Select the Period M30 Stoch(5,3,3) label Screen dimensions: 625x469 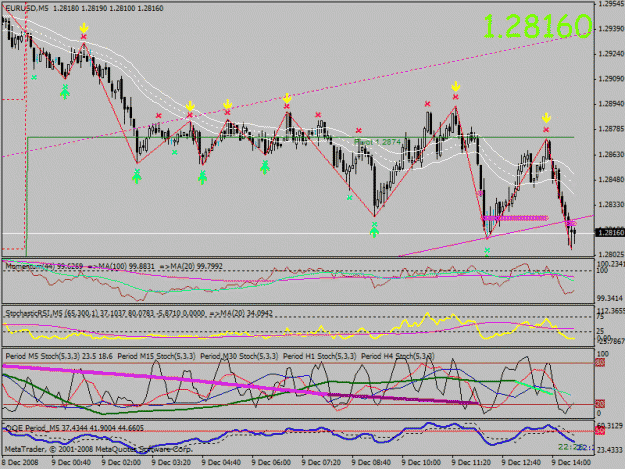point(239,356)
